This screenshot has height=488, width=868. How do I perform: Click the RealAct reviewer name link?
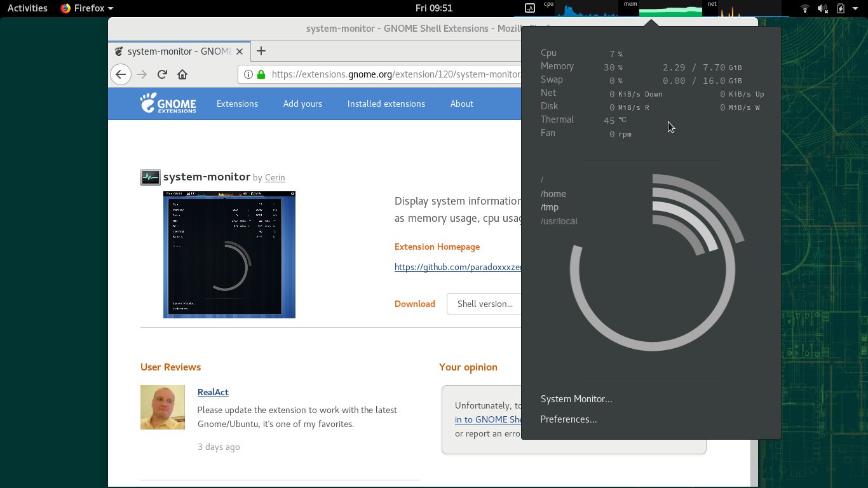coord(213,392)
